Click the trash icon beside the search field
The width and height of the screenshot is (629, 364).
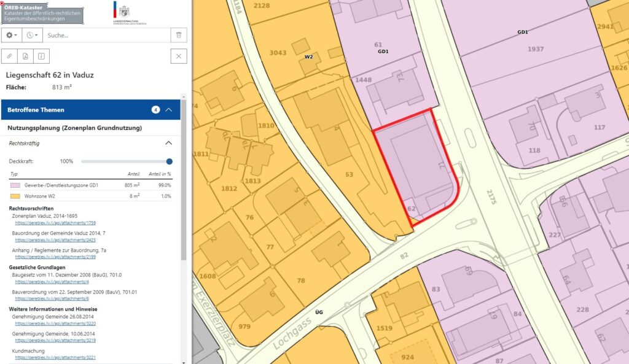178,35
